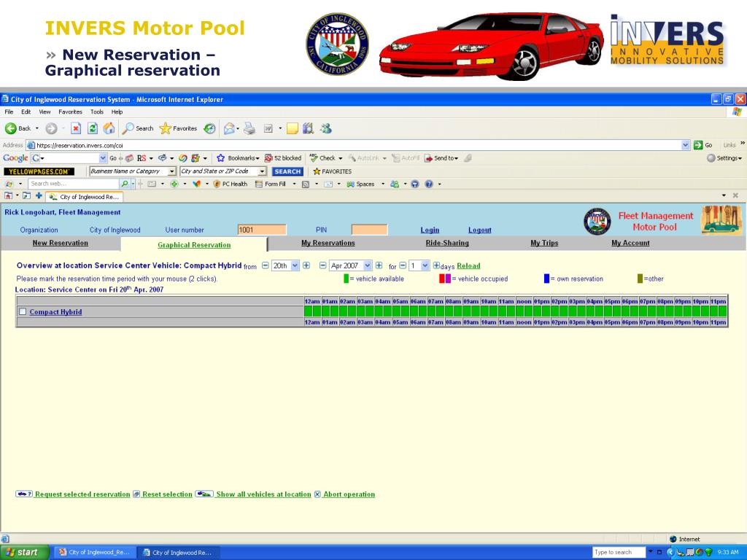Open History via the toolbar icon
747x560 pixels.
click(x=209, y=128)
